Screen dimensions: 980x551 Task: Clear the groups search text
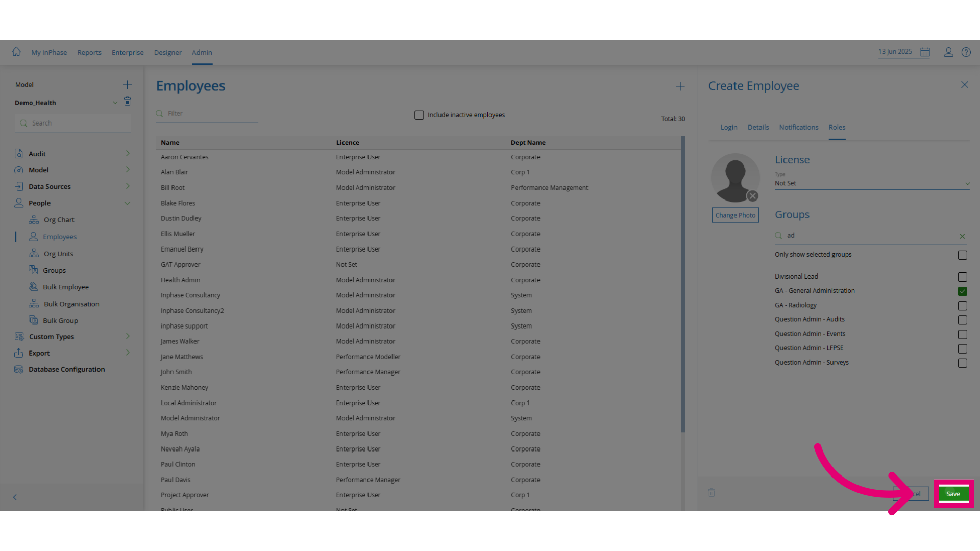pos(962,236)
